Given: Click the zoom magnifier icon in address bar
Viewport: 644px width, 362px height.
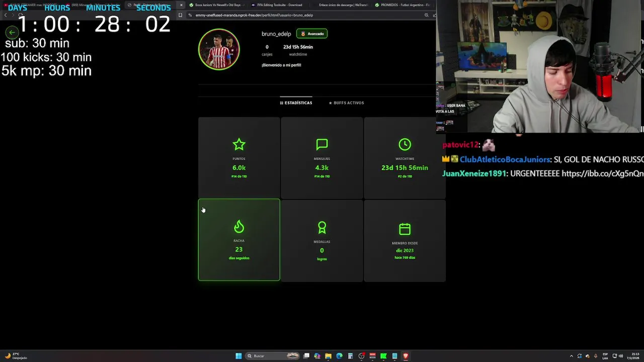Looking at the screenshot, I should [427, 15].
